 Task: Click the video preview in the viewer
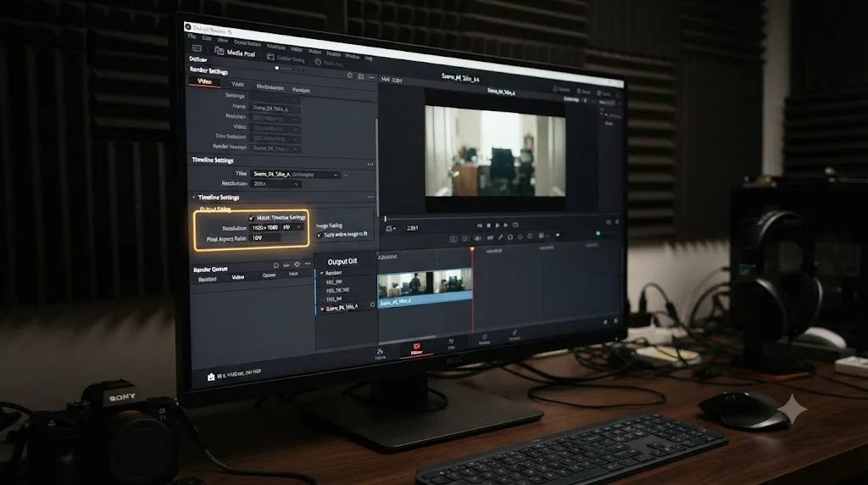[495, 151]
